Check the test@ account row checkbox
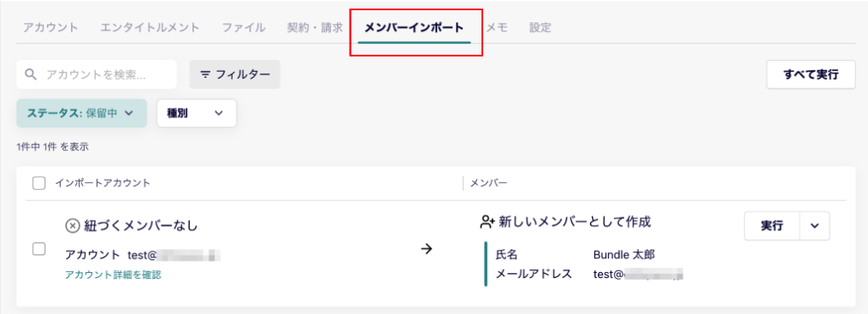This screenshot has height=314, width=868. click(x=38, y=249)
